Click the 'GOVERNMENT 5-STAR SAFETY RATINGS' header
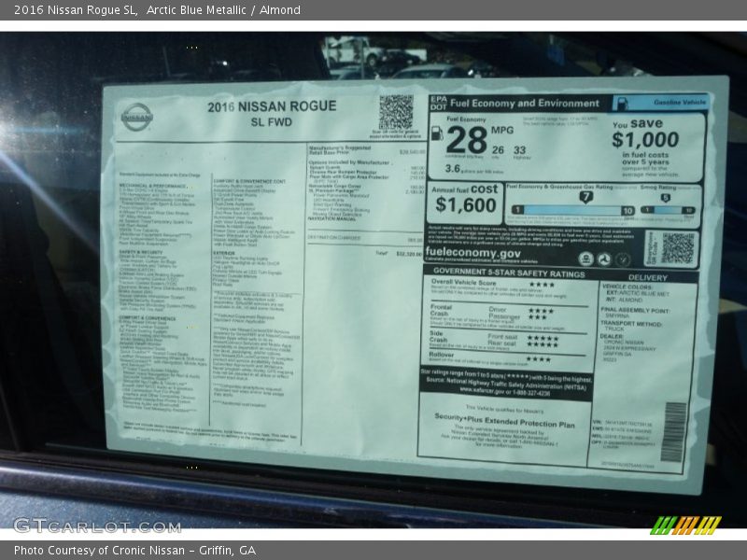The image size is (747, 560). coord(509,272)
